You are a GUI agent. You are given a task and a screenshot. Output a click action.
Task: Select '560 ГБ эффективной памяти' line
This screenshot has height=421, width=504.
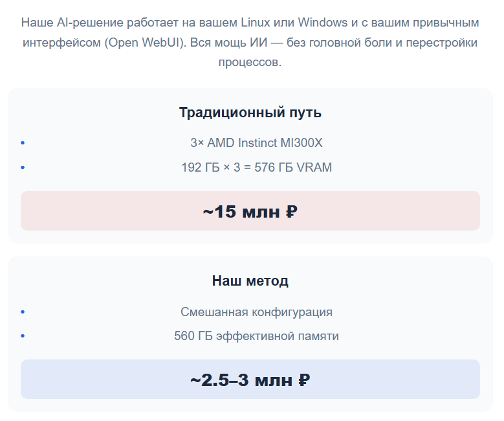(256, 336)
